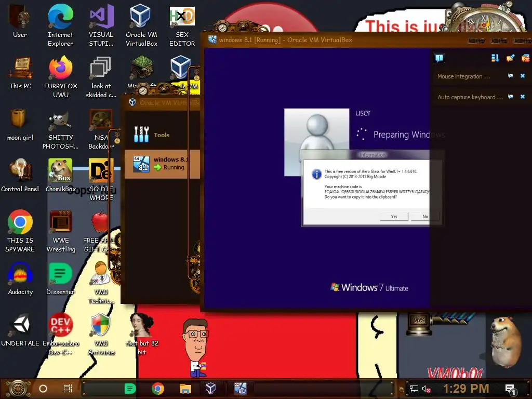The image size is (532, 399).
Task: Open the FURRYFOX UWU Firefox shortcut
Action: click(x=61, y=77)
